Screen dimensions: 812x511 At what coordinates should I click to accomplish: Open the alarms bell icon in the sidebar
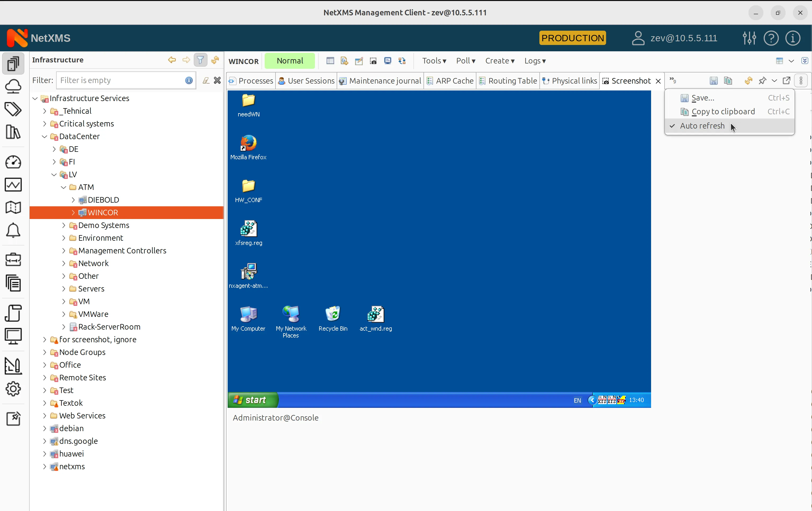click(x=13, y=231)
